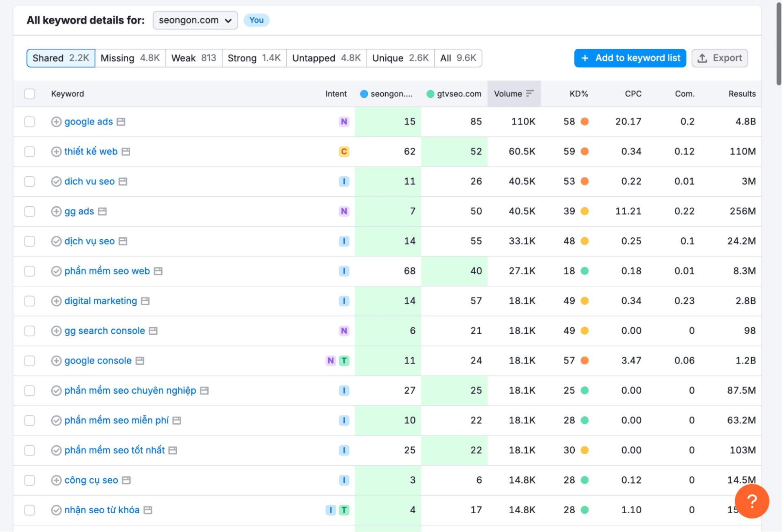The width and height of the screenshot is (782, 532).
Task: Tick the checkbox for công cụ seo row
Action: 30,480
